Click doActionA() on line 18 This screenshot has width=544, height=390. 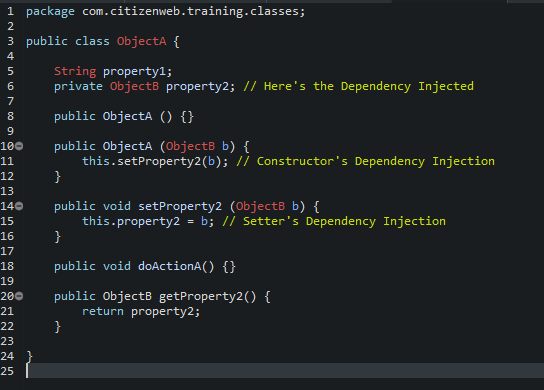tap(176, 266)
